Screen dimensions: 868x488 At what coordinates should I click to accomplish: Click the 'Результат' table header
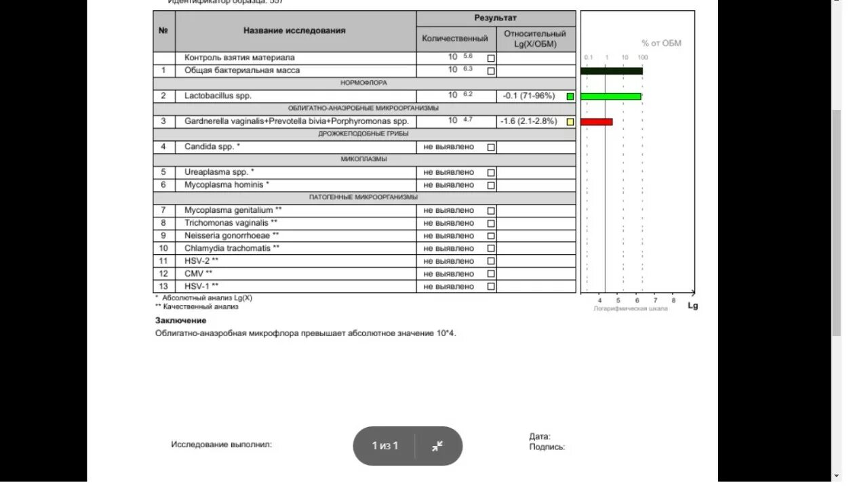(x=495, y=18)
